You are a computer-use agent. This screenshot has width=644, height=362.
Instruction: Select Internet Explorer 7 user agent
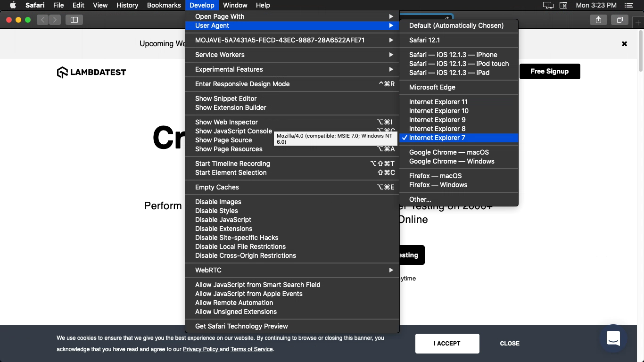(x=437, y=138)
